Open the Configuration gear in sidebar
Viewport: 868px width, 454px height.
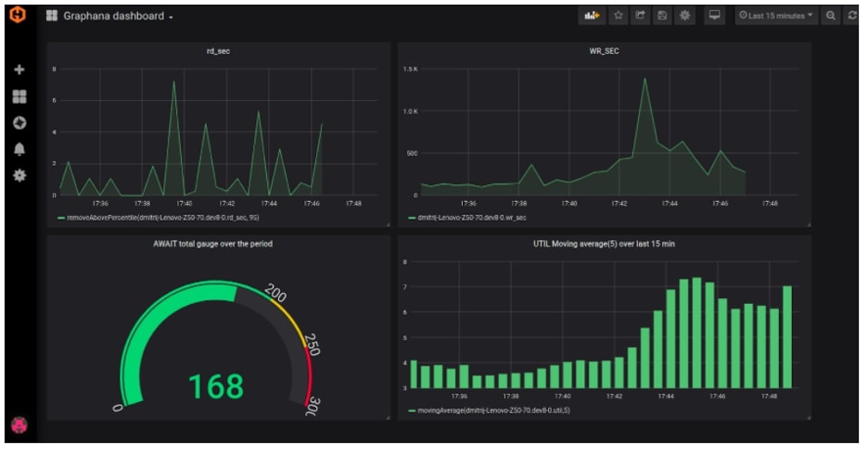click(19, 175)
